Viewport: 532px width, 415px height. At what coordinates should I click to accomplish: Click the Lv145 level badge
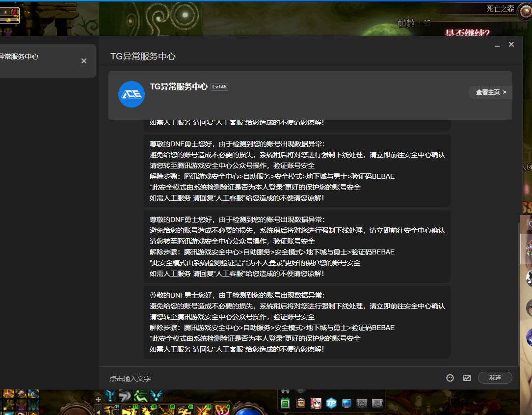coord(219,86)
